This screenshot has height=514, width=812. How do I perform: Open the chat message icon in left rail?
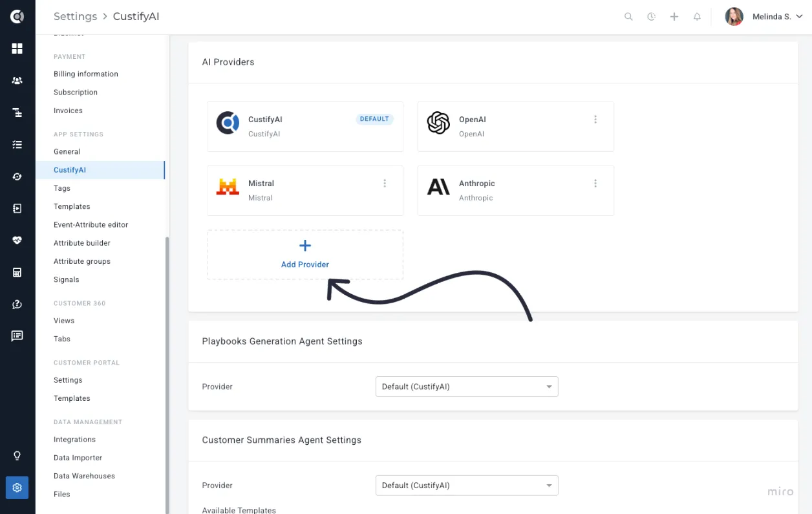(17, 336)
